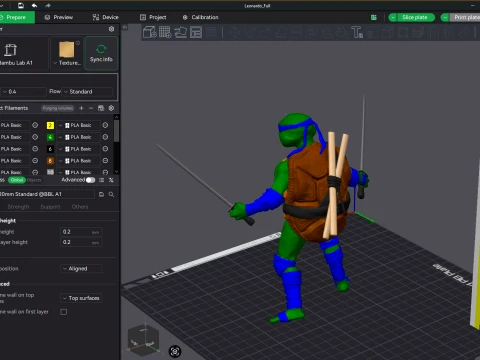Open the PLA Basic dropdown for filament 8
Viewport: 480px width, 360px height.
pyautogui.click(x=78, y=161)
